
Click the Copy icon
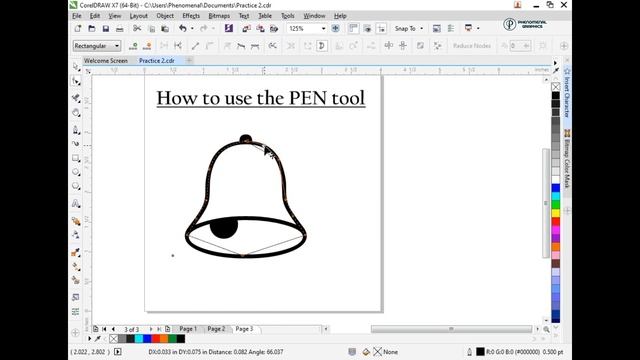151,29
